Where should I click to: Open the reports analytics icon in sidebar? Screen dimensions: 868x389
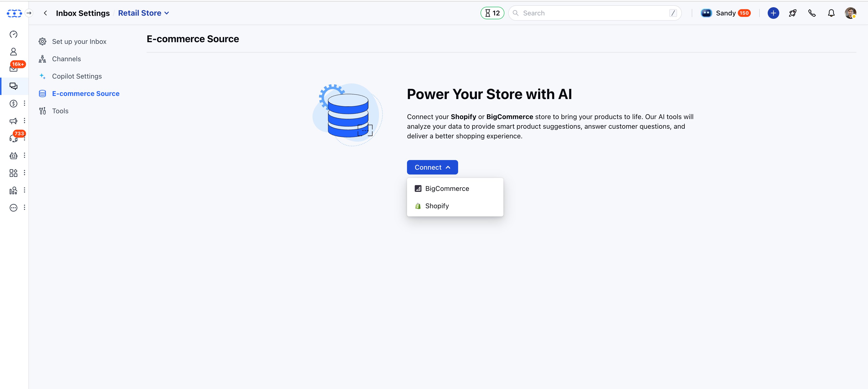14,190
